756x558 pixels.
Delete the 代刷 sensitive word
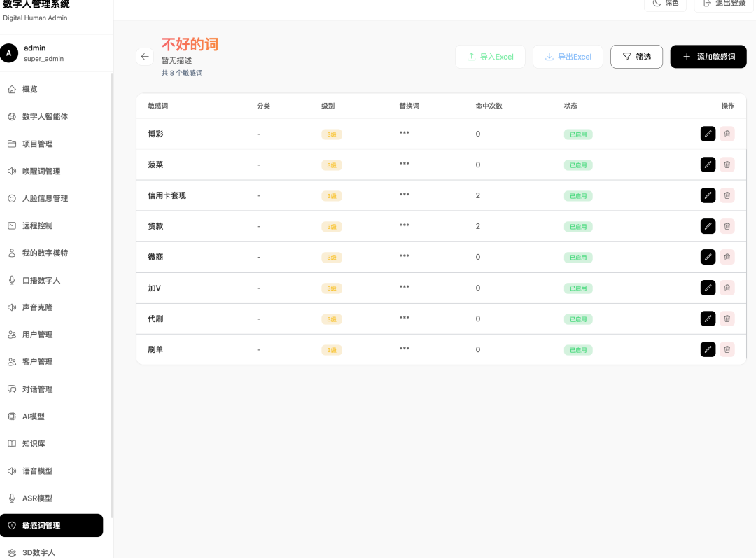tap(727, 319)
